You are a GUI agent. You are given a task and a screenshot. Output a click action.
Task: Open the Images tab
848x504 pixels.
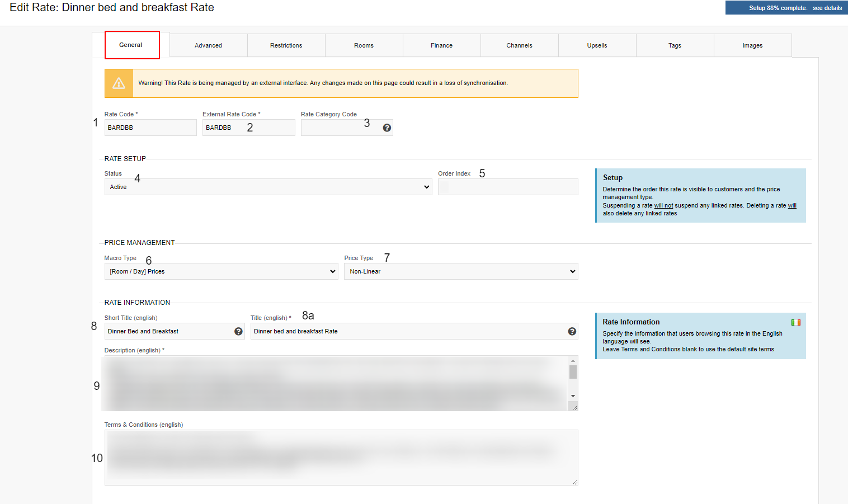tap(752, 45)
